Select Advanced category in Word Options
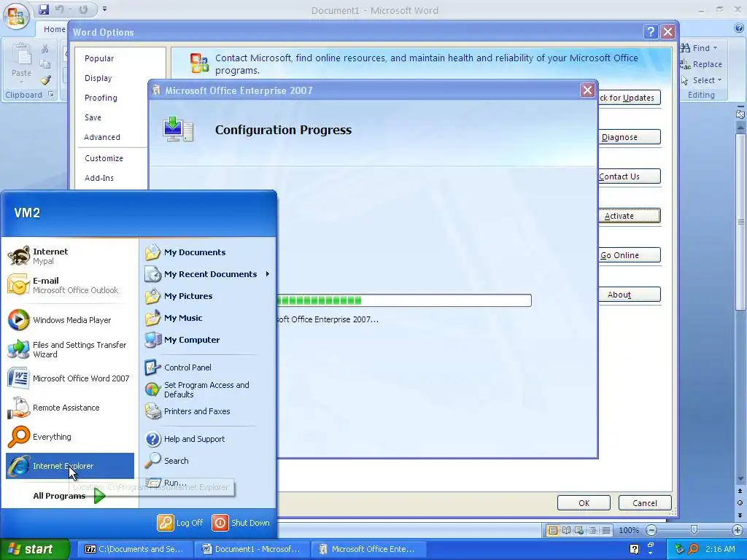The height and width of the screenshot is (560, 747). pyautogui.click(x=102, y=137)
